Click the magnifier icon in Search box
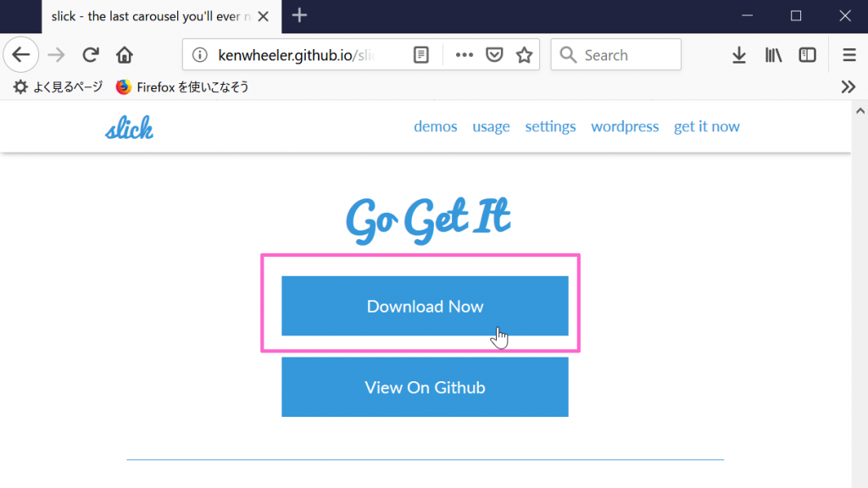The width and height of the screenshot is (868, 488). (568, 55)
